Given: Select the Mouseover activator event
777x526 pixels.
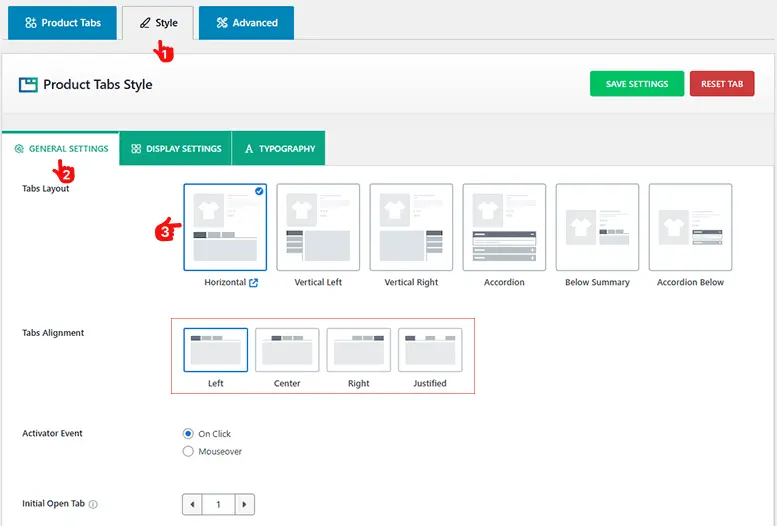Looking at the screenshot, I should pos(188,452).
